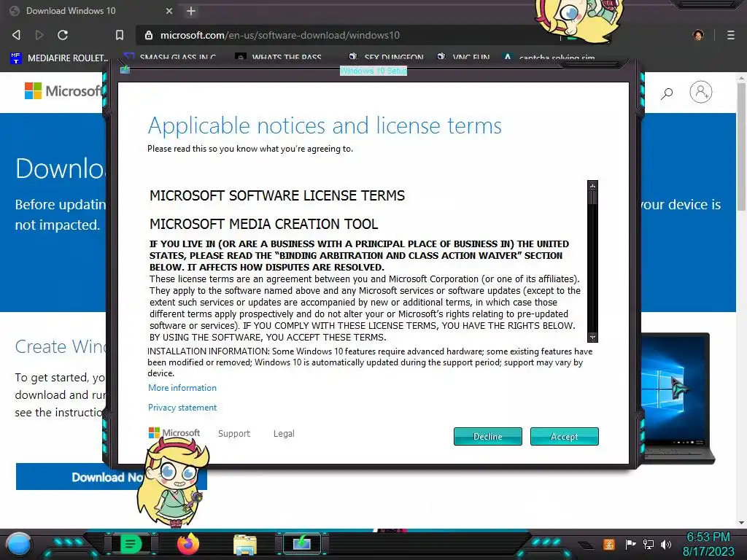747x560 pixels.
Task: Open File Explorer from the taskbar
Action: pos(245,545)
